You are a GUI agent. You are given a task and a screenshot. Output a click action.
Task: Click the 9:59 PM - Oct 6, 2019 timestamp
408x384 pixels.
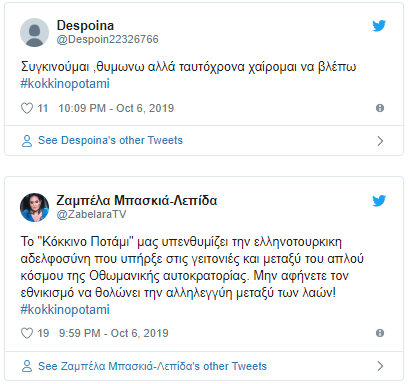(114, 333)
